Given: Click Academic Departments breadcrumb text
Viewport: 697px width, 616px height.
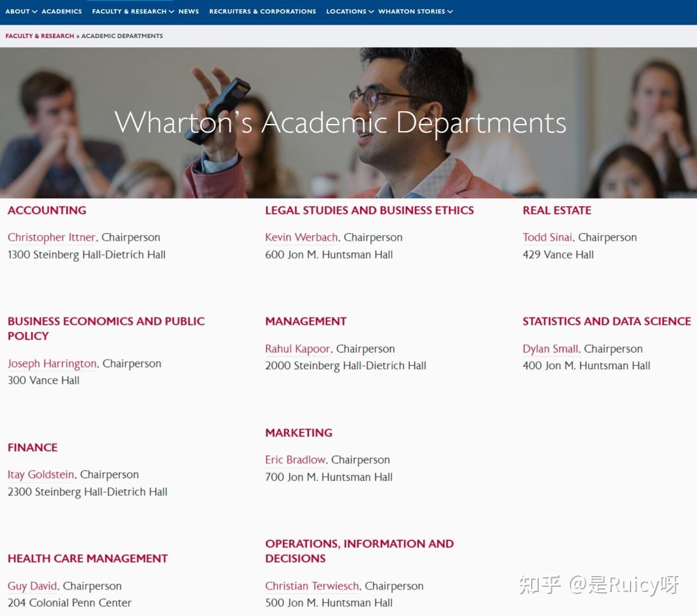Looking at the screenshot, I should (122, 36).
